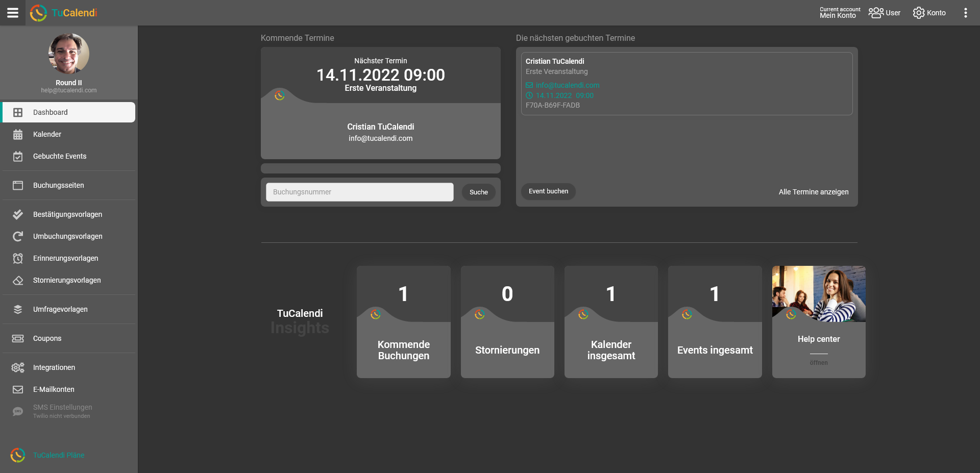The image size is (980, 473).
Task: Select the Buchungsseiten window icon
Action: point(18,185)
